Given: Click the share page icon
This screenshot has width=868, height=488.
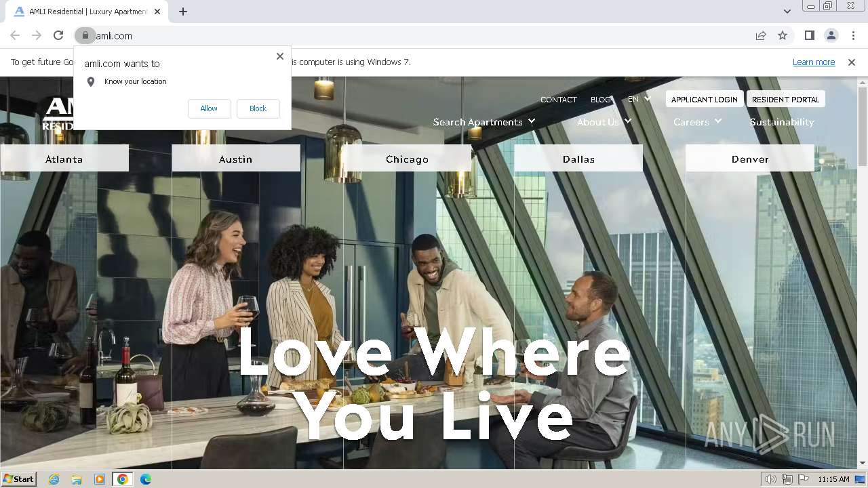Looking at the screenshot, I should (x=761, y=35).
